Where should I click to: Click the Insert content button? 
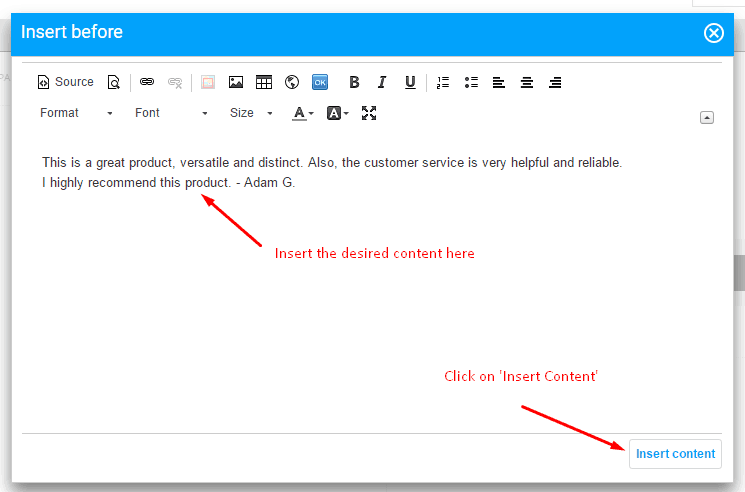click(x=675, y=454)
